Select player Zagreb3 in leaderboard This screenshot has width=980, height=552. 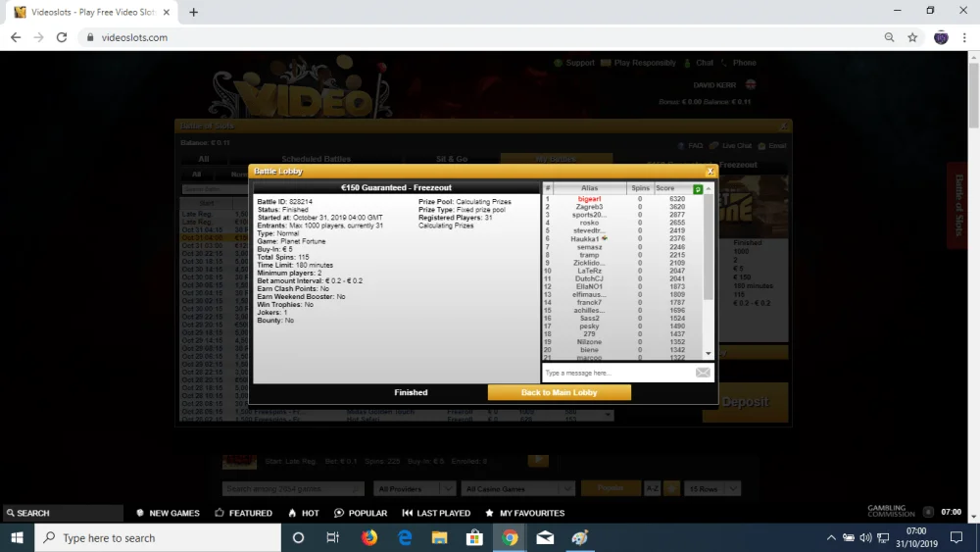point(589,207)
